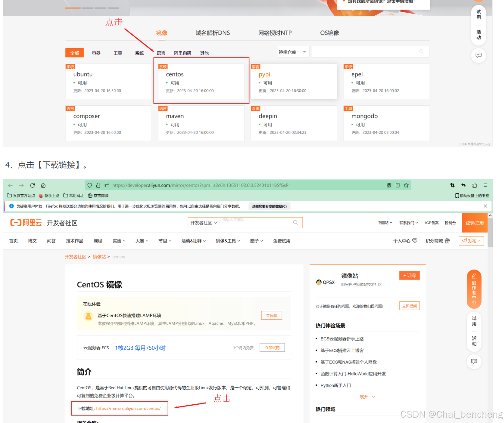Expand the 镜像&工具 nav dropdown
This screenshot has height=423, width=504.
(x=228, y=241)
